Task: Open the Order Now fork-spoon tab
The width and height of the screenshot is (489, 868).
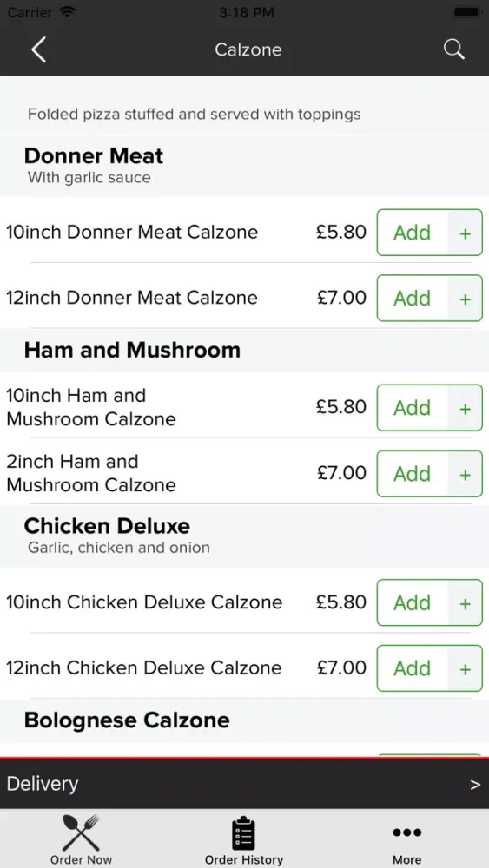Action: click(81, 839)
